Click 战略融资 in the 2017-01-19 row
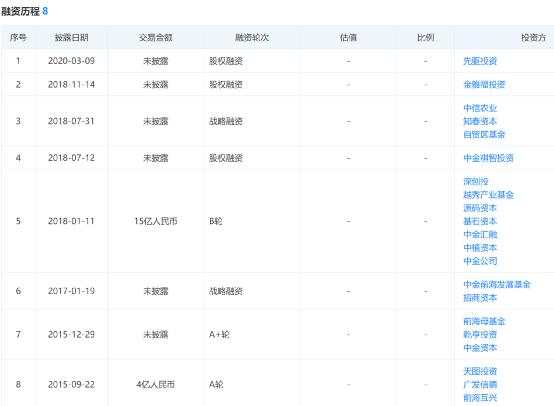 tap(226, 291)
